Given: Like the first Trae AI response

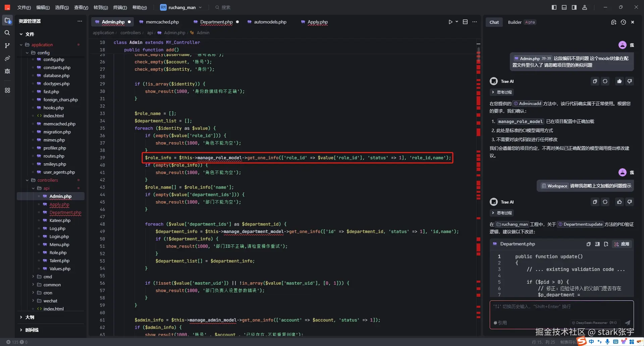Looking at the screenshot, I should pos(619,81).
